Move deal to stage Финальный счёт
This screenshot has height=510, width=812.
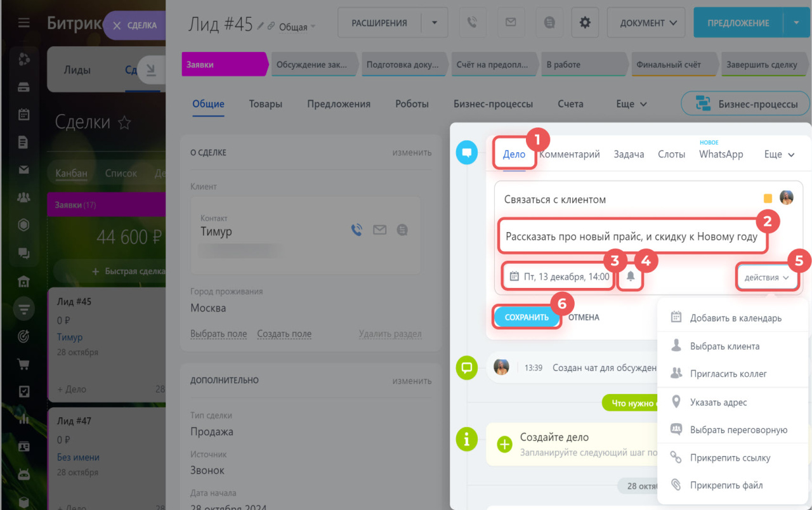(x=676, y=64)
